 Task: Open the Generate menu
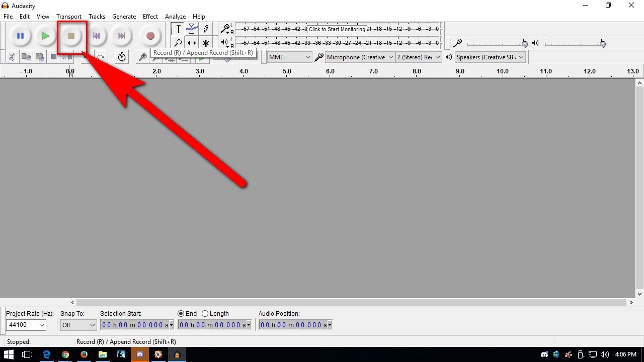pyautogui.click(x=124, y=17)
